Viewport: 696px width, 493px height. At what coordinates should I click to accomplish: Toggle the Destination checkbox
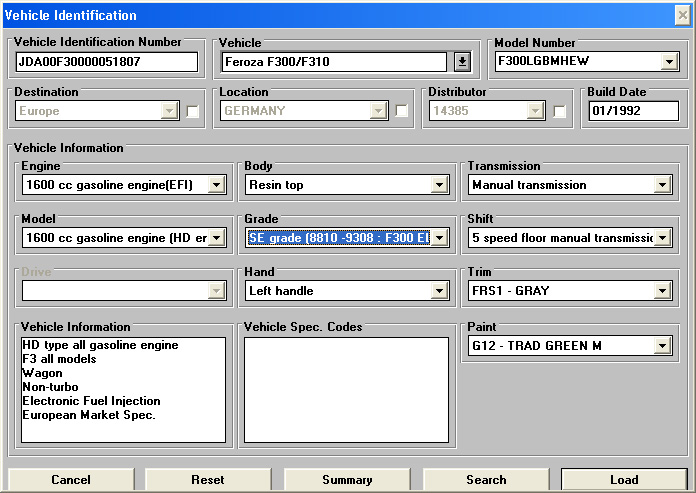coord(193,112)
